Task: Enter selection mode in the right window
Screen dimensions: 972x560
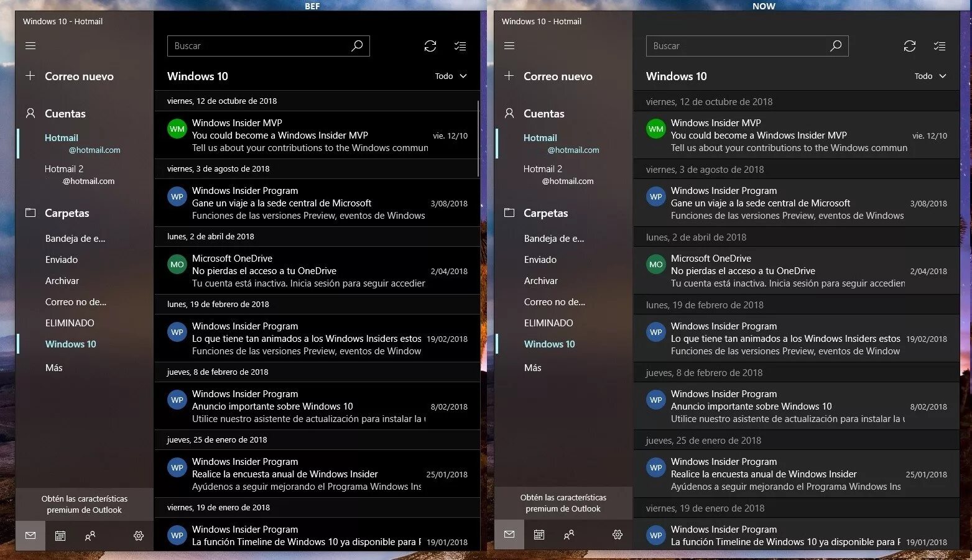Action: pos(939,46)
